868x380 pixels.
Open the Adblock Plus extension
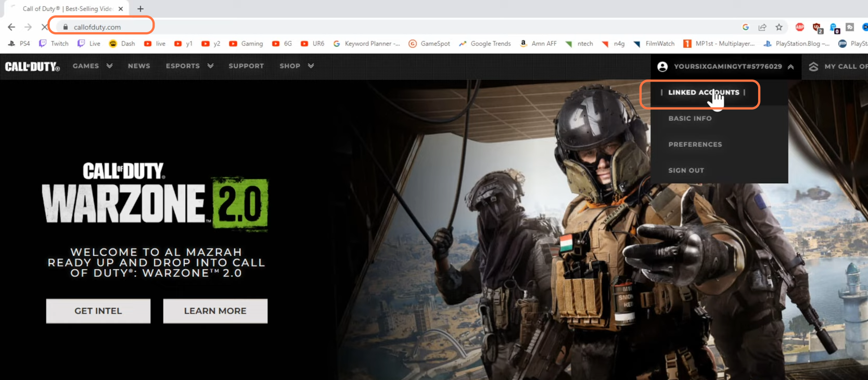pyautogui.click(x=800, y=27)
